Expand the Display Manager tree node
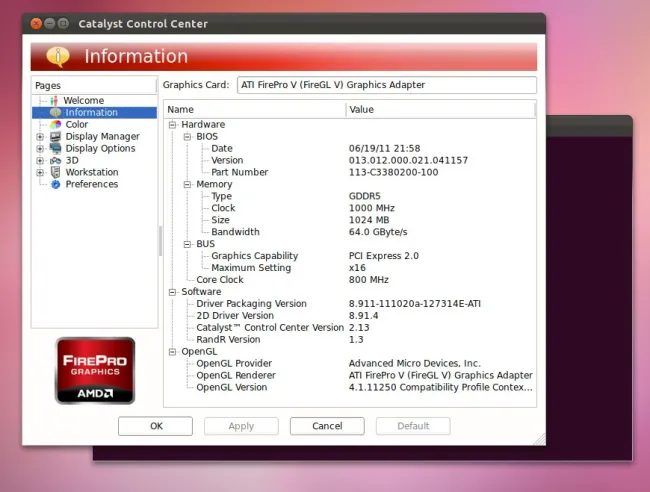This screenshot has width=650, height=492. point(40,137)
